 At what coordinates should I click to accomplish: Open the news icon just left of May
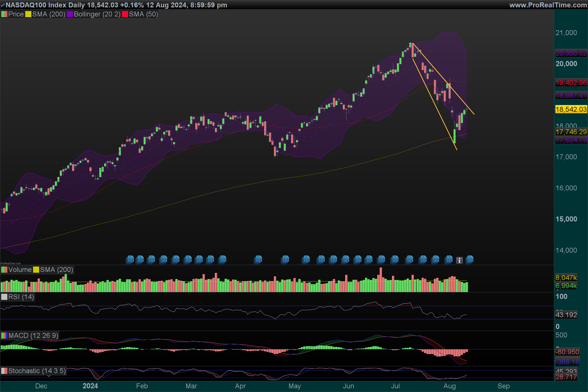pos(285,259)
